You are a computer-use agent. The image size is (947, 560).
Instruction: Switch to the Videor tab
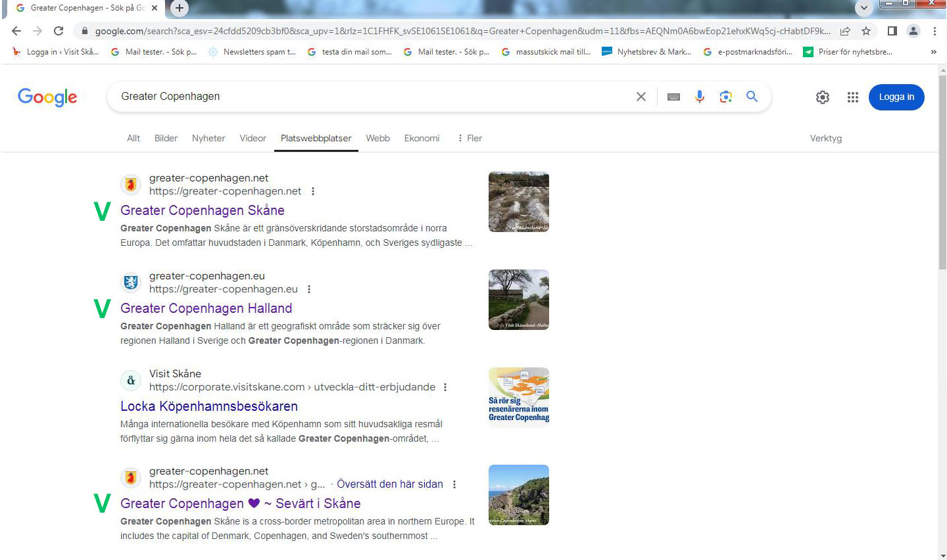(253, 138)
